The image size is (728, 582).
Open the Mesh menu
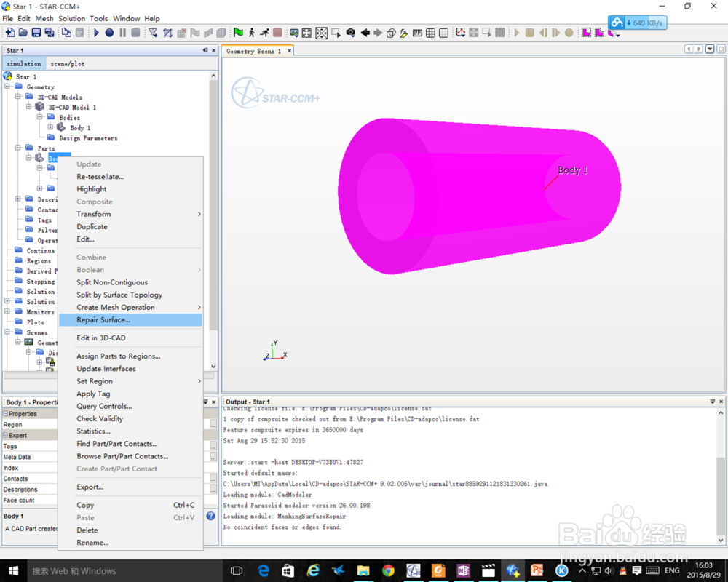(44, 19)
